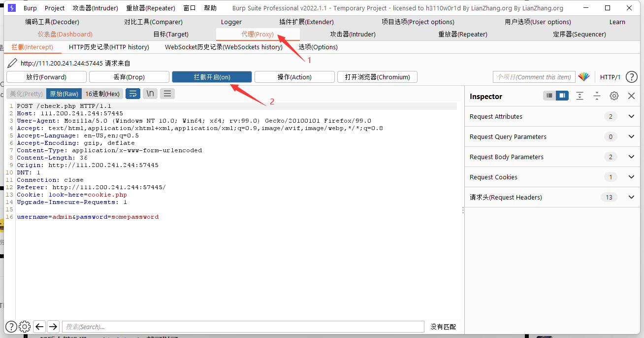Open the help question mark by HTTP/1

tap(631, 77)
